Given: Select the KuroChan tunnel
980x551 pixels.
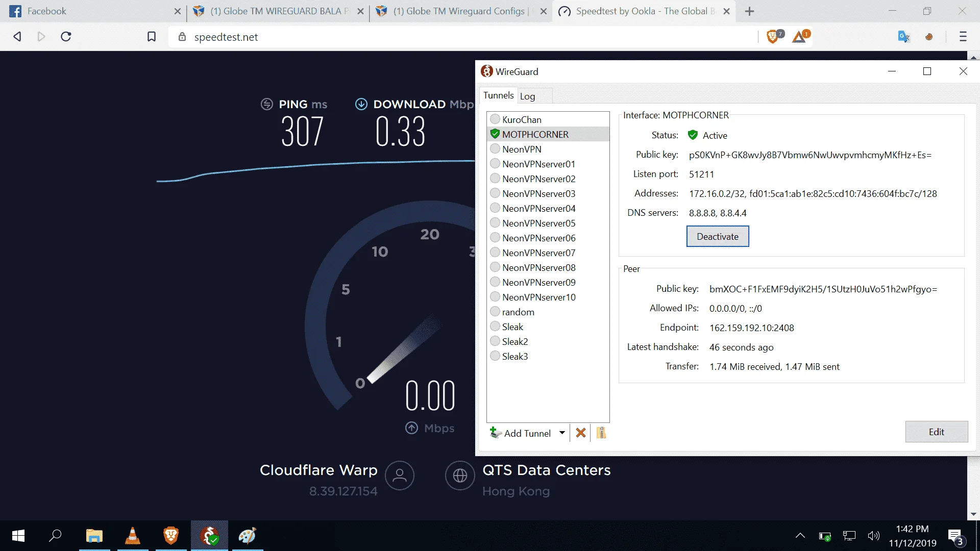Looking at the screenshot, I should point(548,119).
